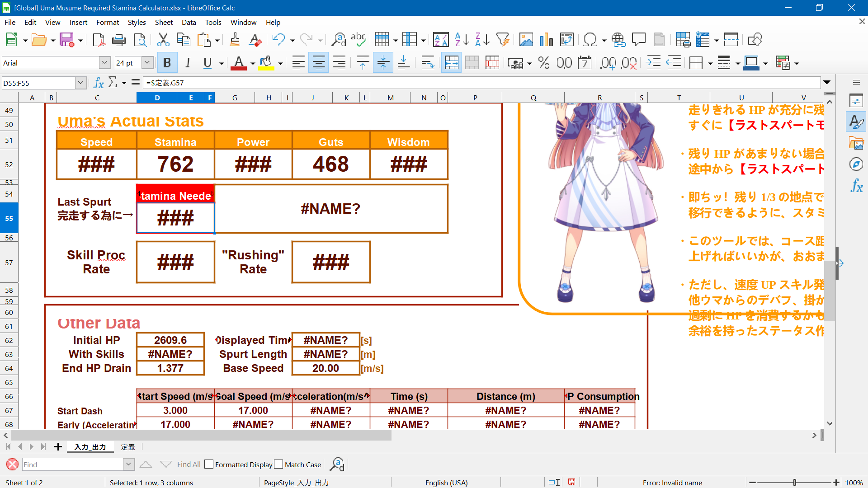
Task: Open the font size dropdown
Action: [x=147, y=63]
